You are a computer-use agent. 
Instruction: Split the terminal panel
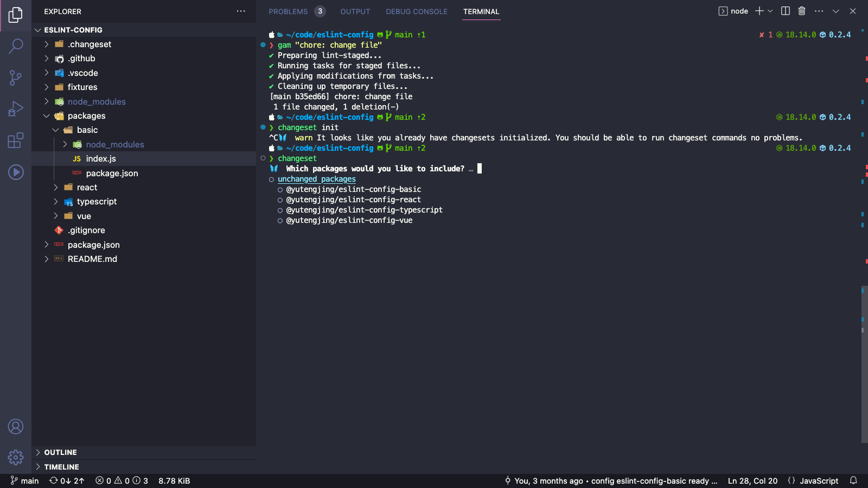click(x=785, y=11)
